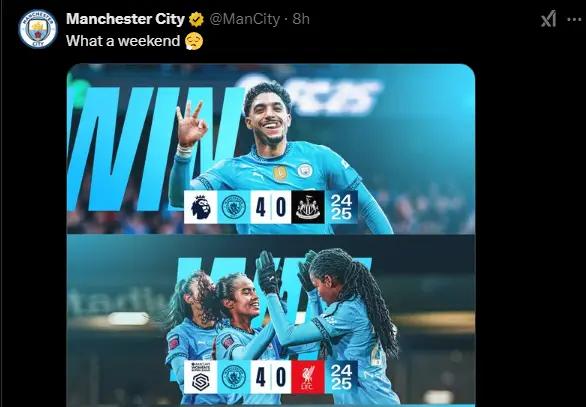Click the 4 0 score in Liverpool graphic

point(271,377)
